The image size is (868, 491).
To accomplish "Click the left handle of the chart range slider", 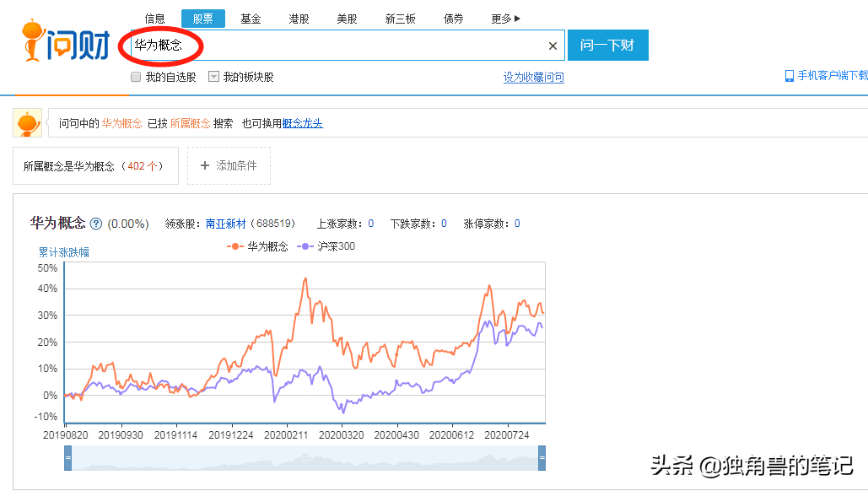I will (68, 458).
